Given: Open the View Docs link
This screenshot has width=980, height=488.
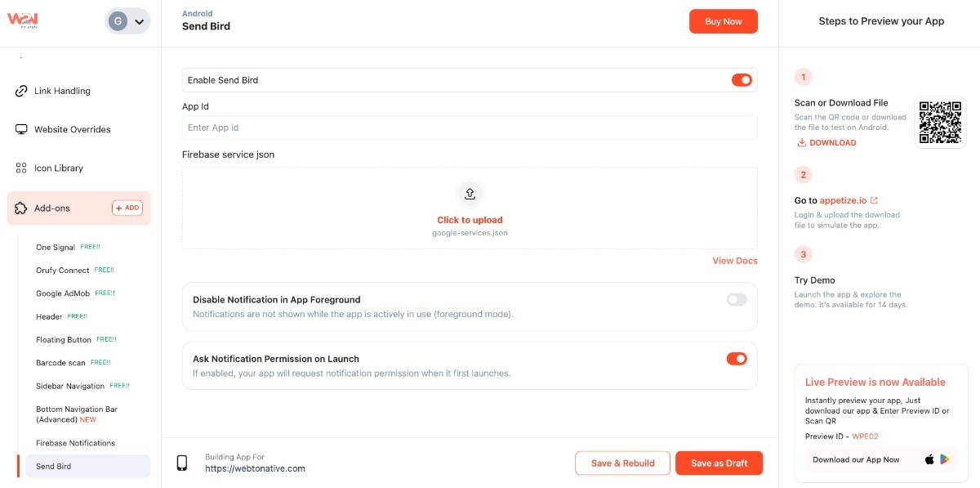Looking at the screenshot, I should point(735,261).
